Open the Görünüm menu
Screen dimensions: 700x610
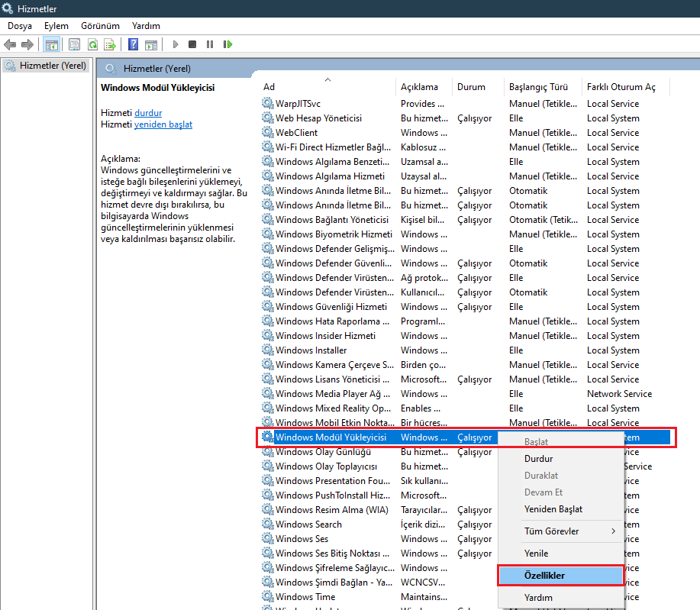point(100,26)
